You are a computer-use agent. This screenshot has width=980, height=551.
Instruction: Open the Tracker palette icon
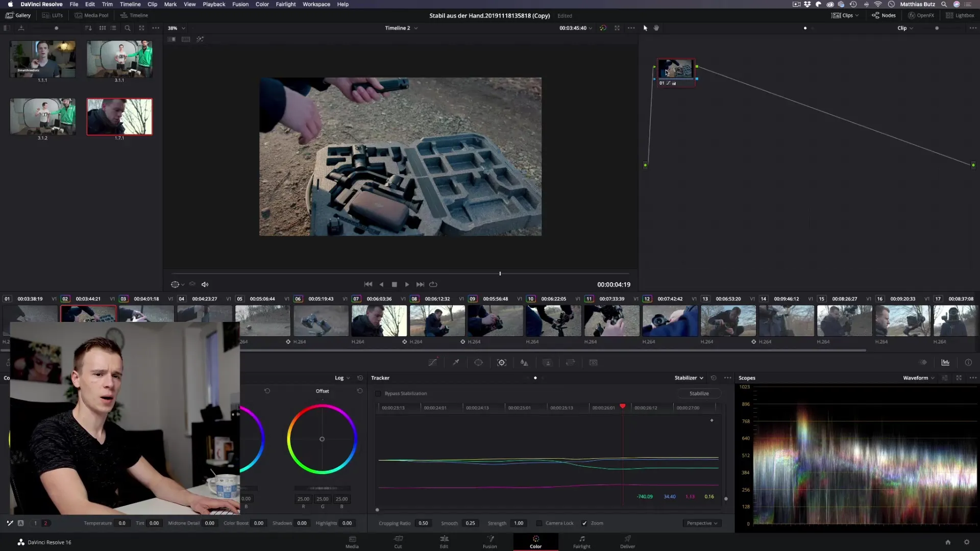[x=502, y=362]
